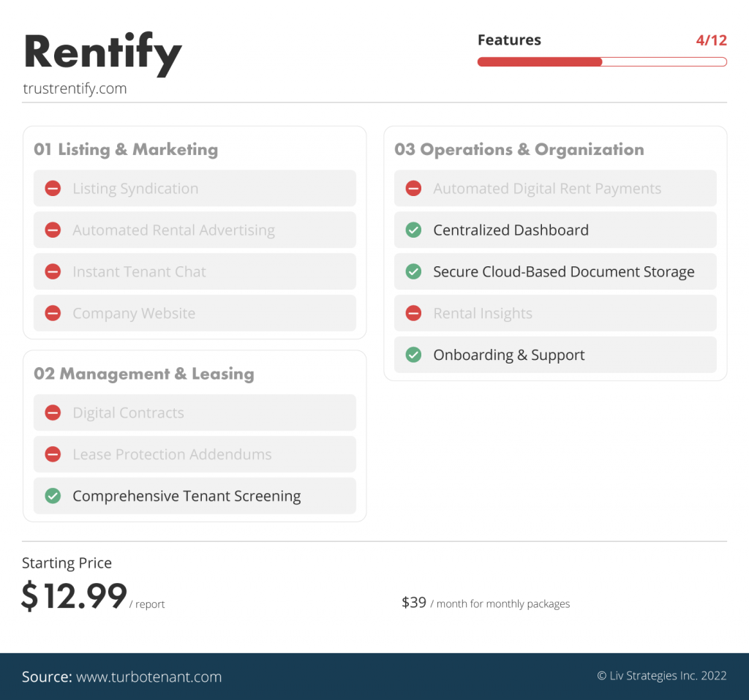Select the Digital Contracts text
Viewport: 749px width, 700px height.
[x=128, y=413]
